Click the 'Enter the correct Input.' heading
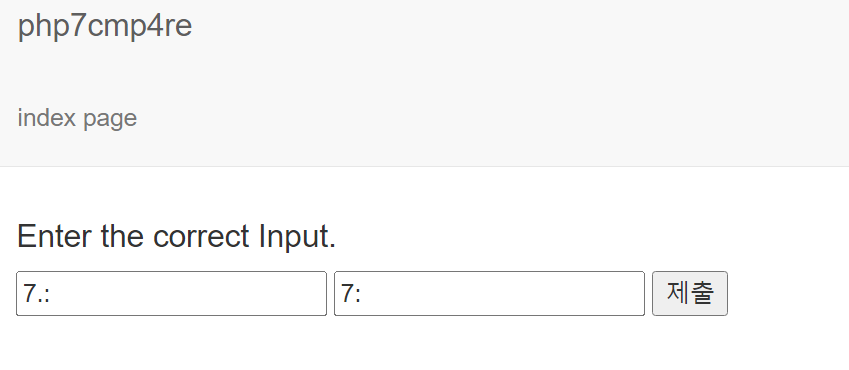Image resolution: width=849 pixels, height=370 pixels. click(x=177, y=237)
